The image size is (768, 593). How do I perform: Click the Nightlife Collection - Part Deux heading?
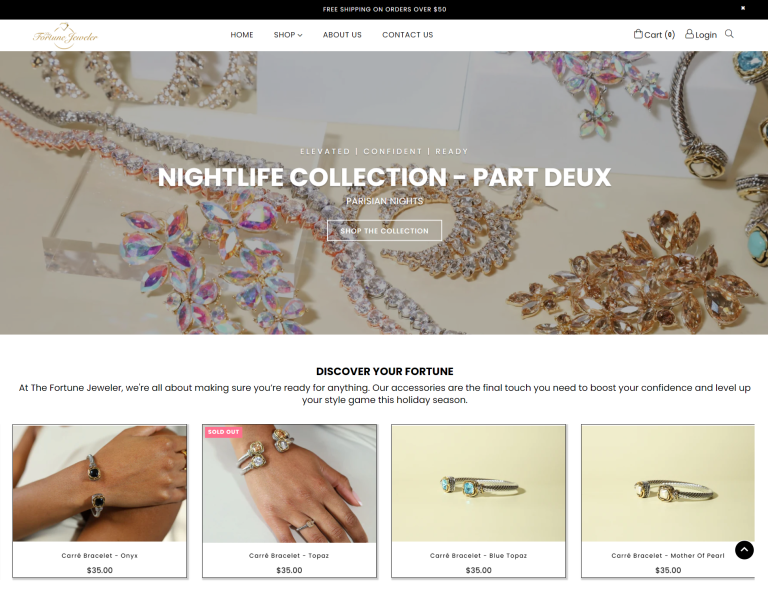(x=384, y=177)
